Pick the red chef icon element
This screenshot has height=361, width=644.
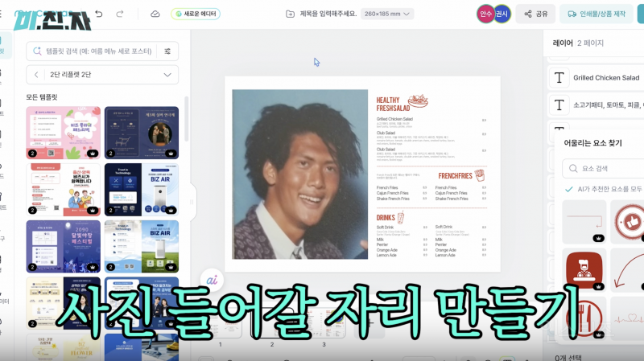tap(584, 269)
